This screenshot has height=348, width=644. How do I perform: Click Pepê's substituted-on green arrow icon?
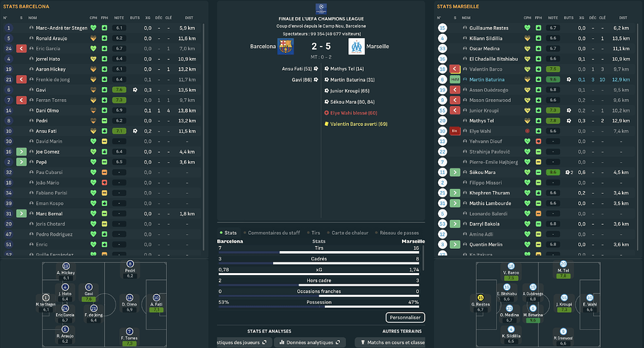point(21,162)
